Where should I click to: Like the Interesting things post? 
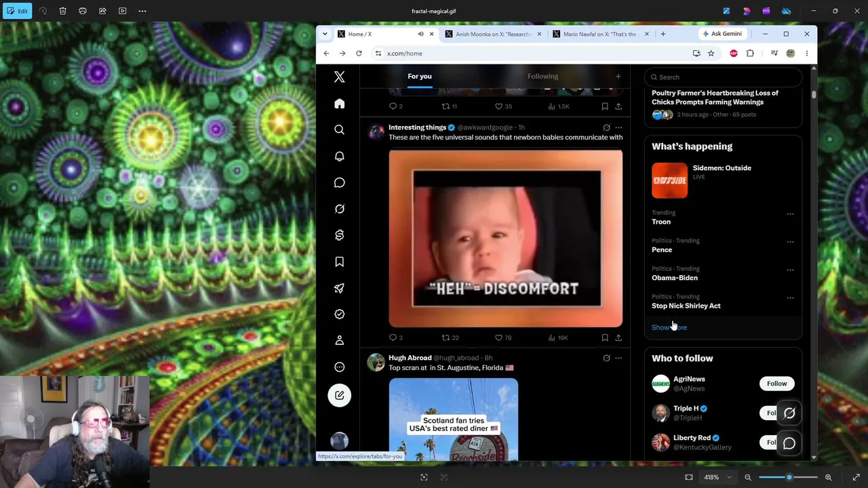[x=503, y=338]
